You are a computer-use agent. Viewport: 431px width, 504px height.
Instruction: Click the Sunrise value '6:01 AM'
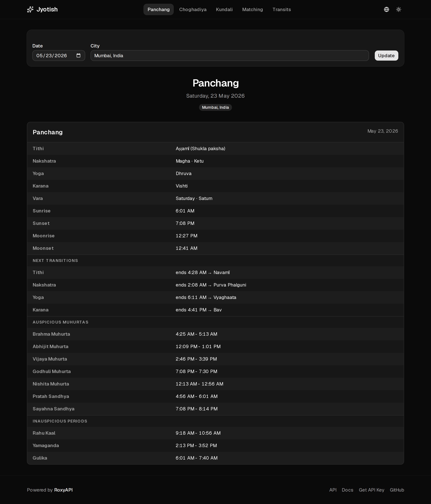185,211
